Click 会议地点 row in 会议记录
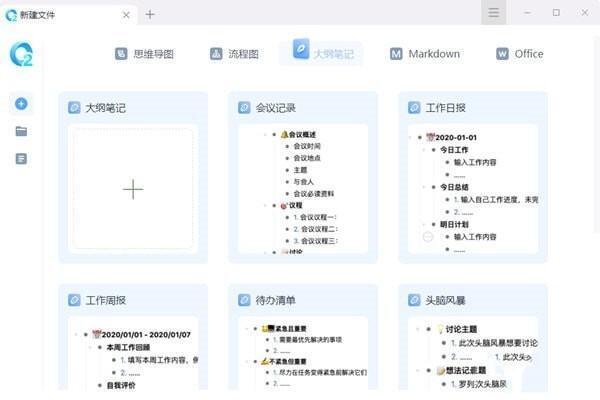Image resolution: width=600 pixels, height=400 pixels. click(x=307, y=158)
